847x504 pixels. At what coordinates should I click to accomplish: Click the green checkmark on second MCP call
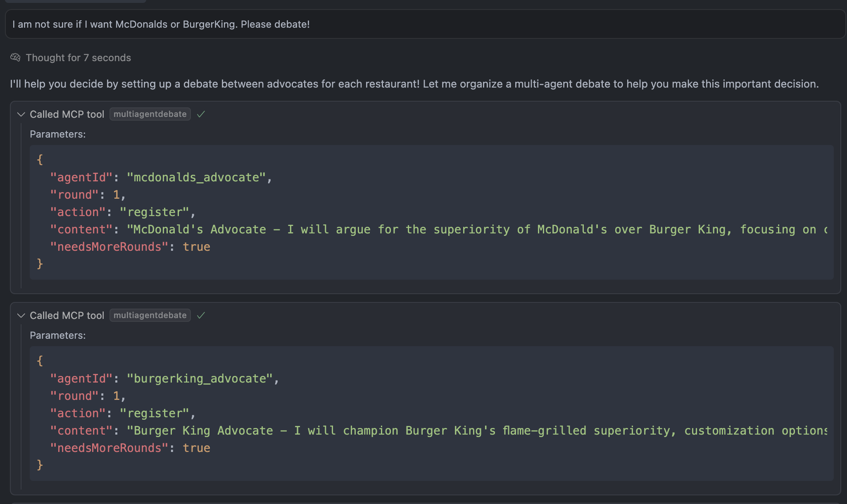201,315
